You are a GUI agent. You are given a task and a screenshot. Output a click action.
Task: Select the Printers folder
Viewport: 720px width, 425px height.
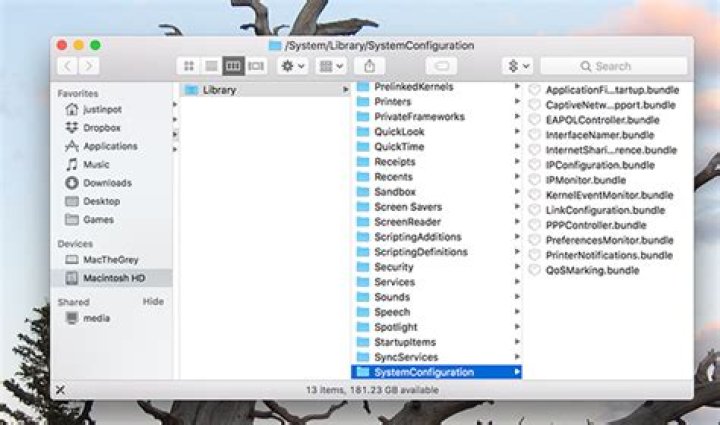click(439, 101)
